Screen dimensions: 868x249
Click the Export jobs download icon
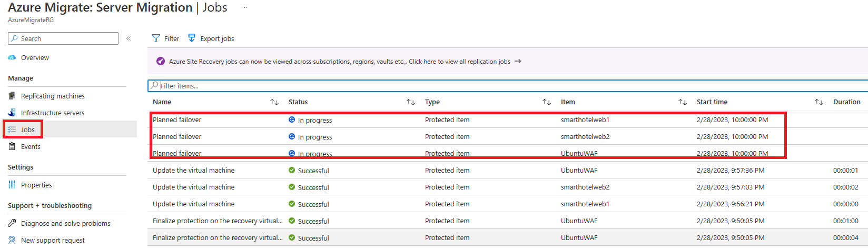tap(192, 38)
